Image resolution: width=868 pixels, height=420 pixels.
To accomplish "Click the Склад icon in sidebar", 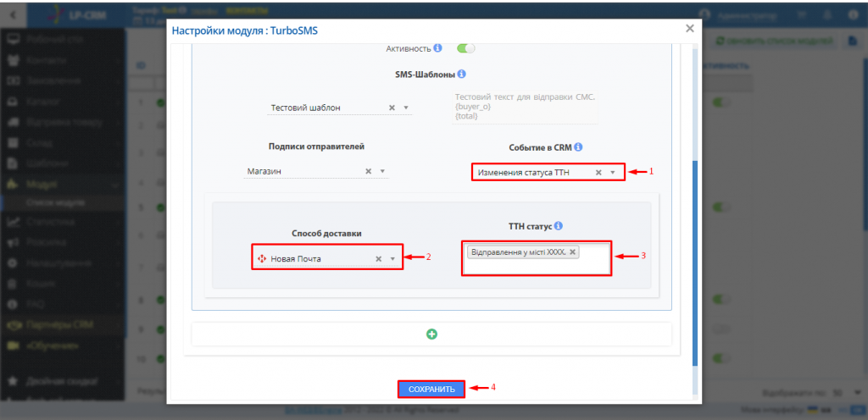I will coord(14,142).
